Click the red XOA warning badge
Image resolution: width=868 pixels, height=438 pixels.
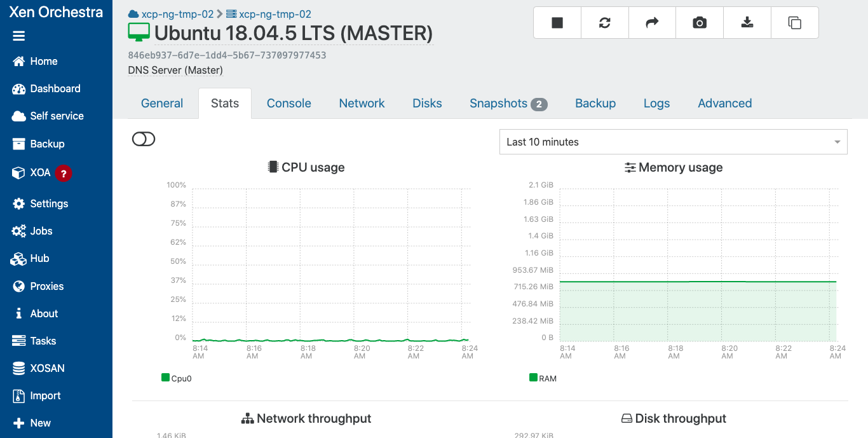[63, 173]
